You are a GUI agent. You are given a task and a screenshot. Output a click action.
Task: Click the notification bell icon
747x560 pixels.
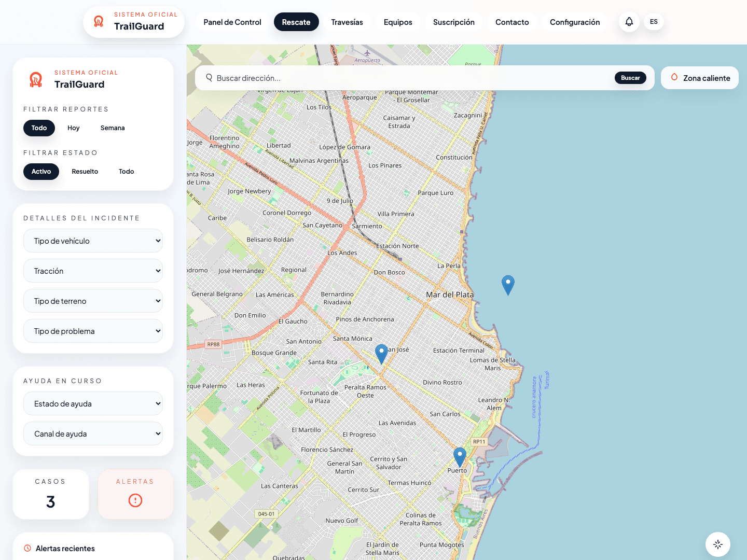click(x=629, y=22)
